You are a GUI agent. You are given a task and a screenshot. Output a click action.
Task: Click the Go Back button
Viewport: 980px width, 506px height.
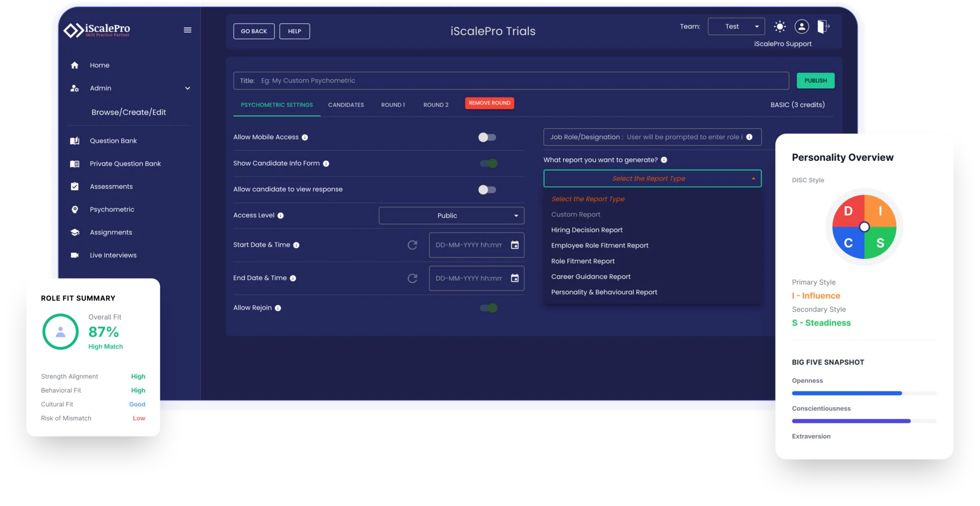254,31
